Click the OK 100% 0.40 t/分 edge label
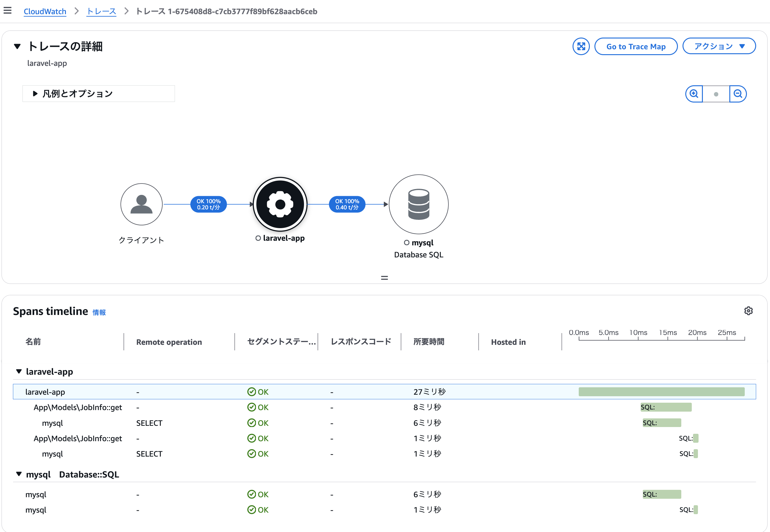Viewport: 770px width, 532px height. point(347,204)
